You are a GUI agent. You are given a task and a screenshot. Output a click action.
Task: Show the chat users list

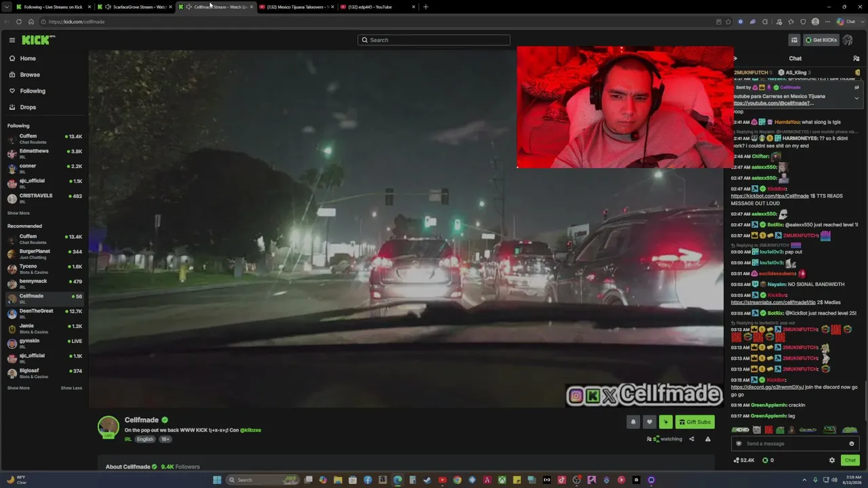tap(856, 58)
